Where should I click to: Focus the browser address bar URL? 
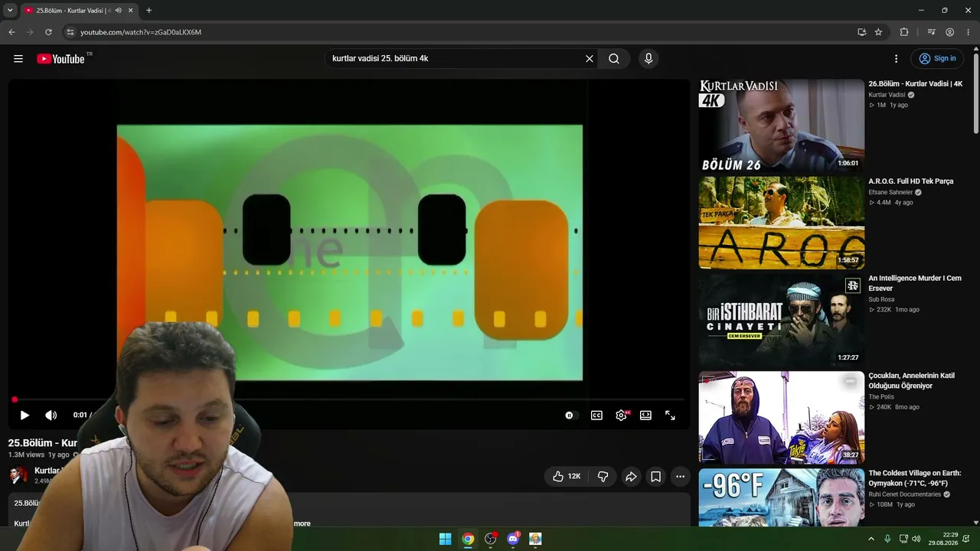pyautogui.click(x=141, y=32)
